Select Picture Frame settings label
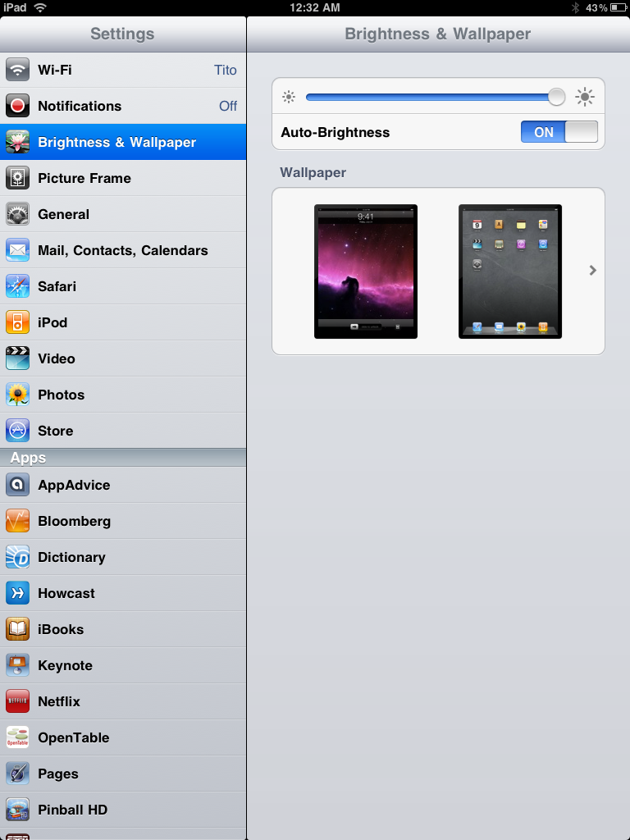The image size is (630, 840). point(84,178)
